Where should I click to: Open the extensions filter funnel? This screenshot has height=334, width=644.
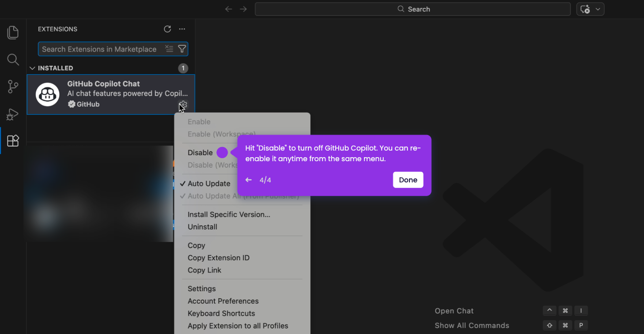(x=182, y=49)
